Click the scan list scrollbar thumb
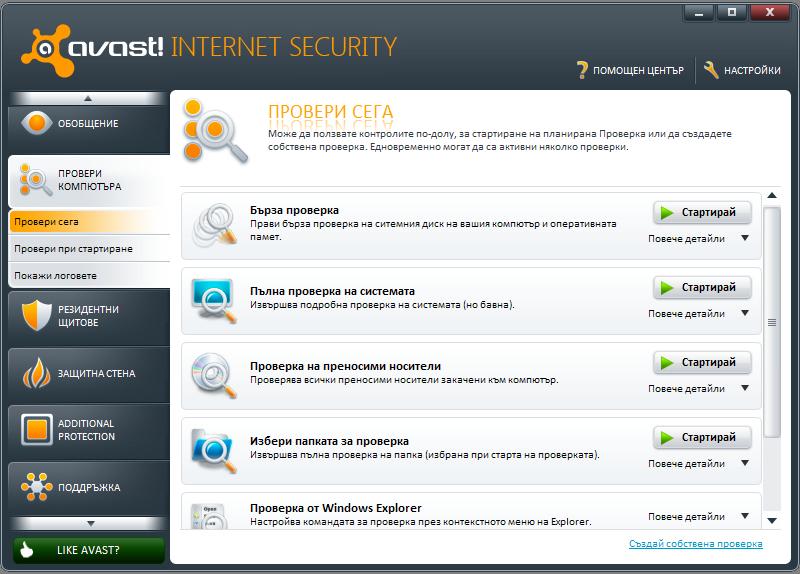 click(772, 322)
